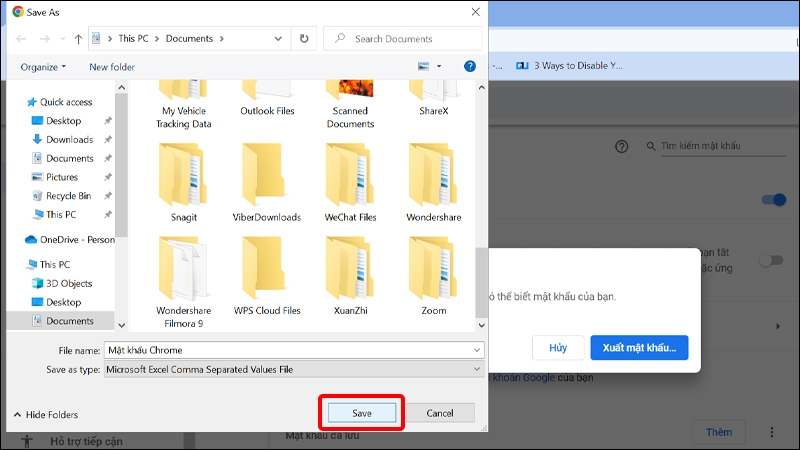Select Documents in the address path
Image resolution: width=800 pixels, height=450 pixels.
click(189, 39)
